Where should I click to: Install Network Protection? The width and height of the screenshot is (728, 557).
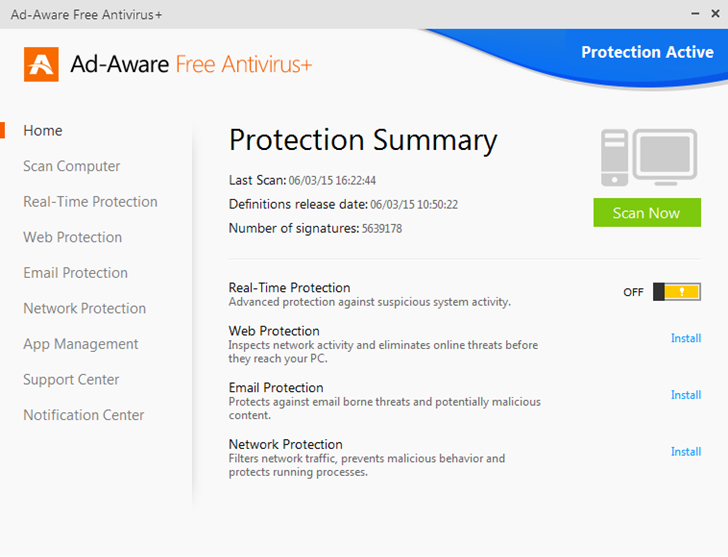686,452
